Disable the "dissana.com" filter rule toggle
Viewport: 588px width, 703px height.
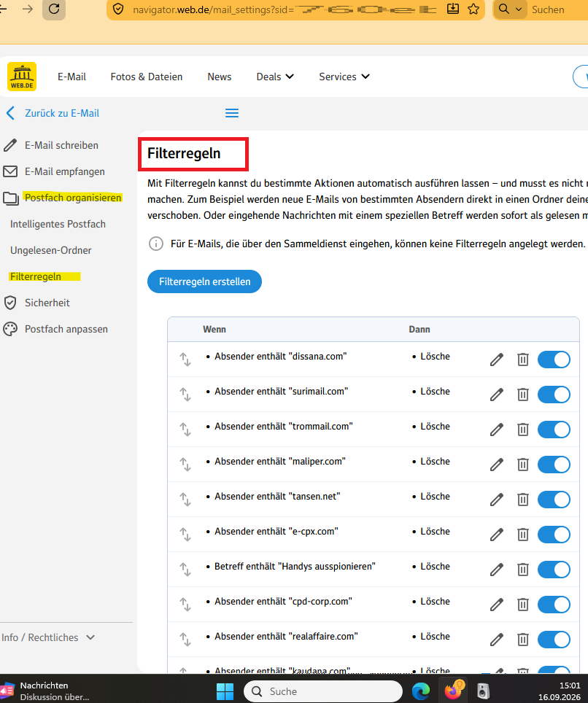pos(554,360)
